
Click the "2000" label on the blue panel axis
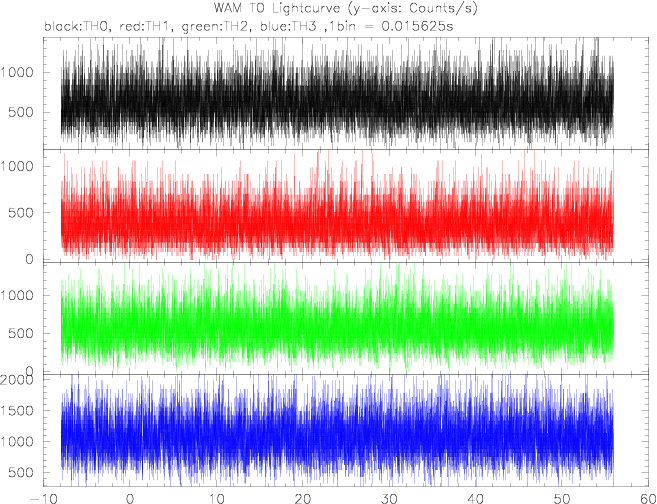[17, 380]
